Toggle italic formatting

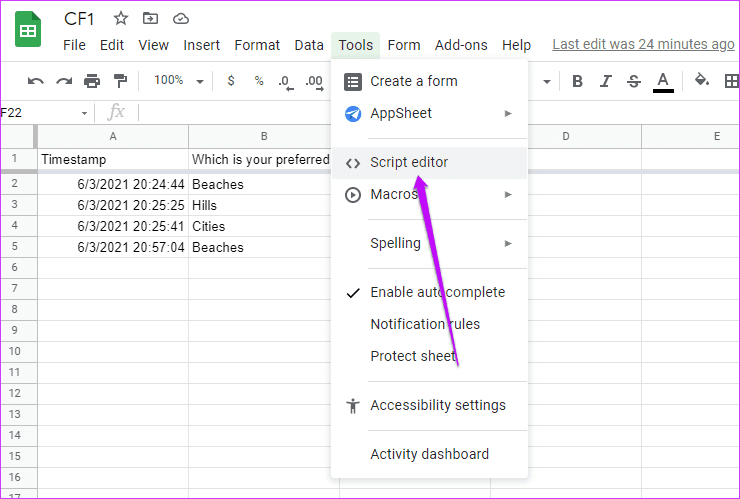click(x=605, y=81)
